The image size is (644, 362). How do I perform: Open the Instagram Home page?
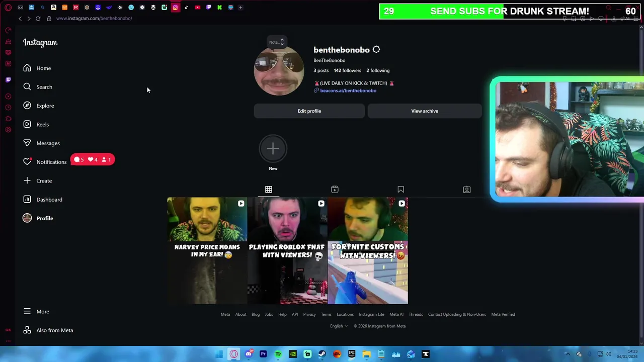[37, 68]
